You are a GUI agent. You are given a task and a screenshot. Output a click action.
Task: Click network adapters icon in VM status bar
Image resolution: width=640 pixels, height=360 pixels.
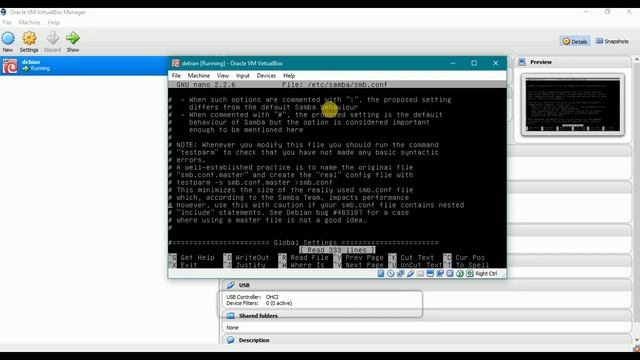pyautogui.click(x=400, y=273)
